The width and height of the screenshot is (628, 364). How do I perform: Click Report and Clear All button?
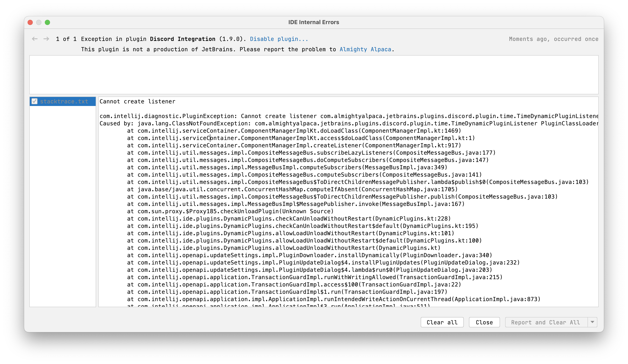coord(546,322)
